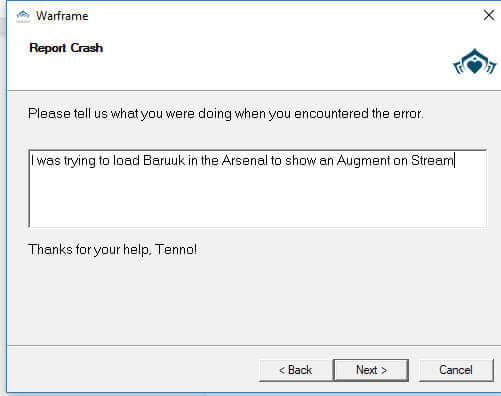
Task: Click the Report Crash heading
Action: click(66, 48)
